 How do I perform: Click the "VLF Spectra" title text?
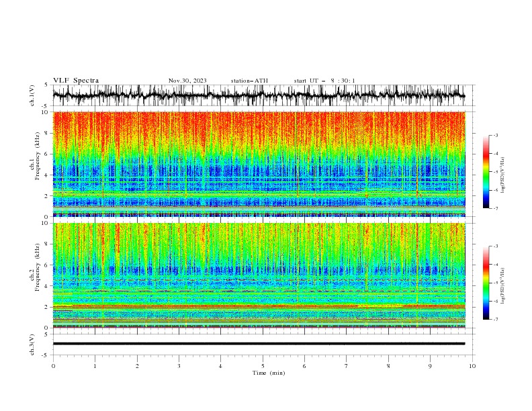click(x=76, y=81)
